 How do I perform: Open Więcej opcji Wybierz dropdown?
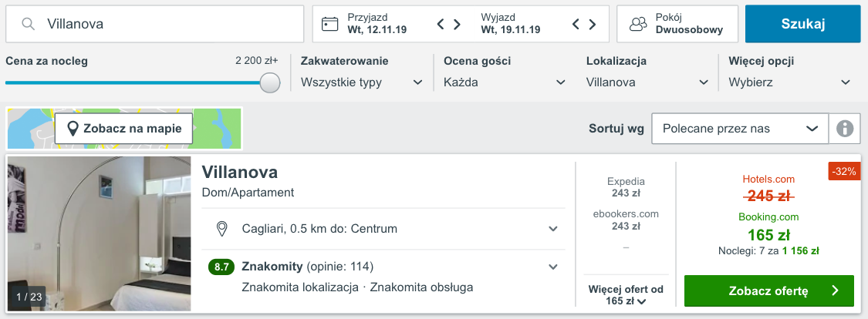pyautogui.click(x=790, y=83)
